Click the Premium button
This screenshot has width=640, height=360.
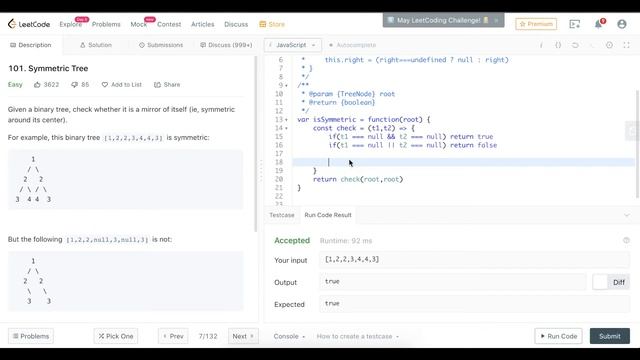536,24
